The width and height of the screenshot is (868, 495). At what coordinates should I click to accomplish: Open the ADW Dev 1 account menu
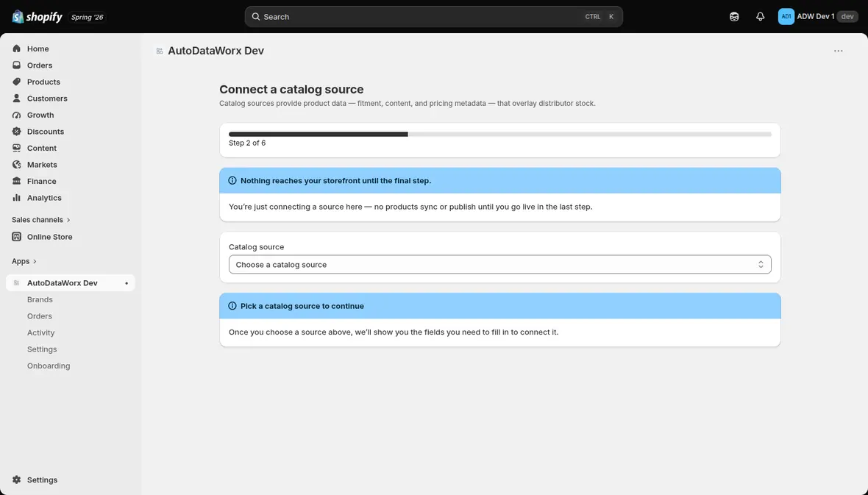click(x=818, y=17)
